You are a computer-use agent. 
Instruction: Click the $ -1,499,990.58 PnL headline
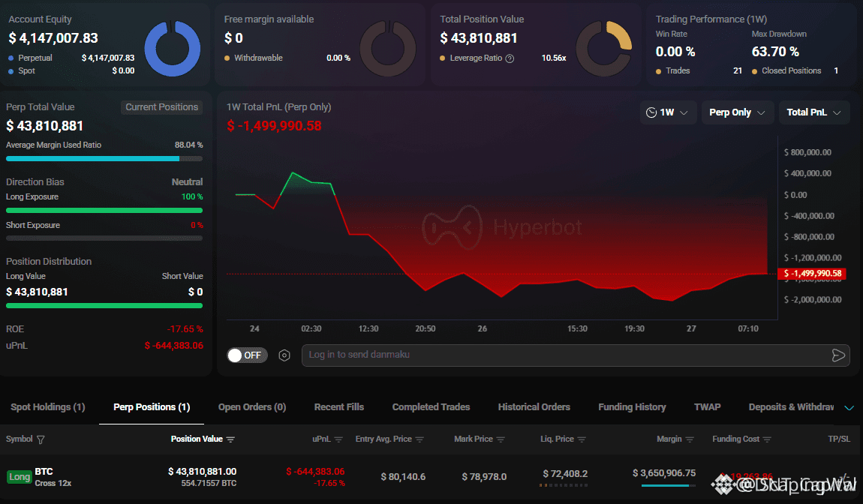pos(274,126)
